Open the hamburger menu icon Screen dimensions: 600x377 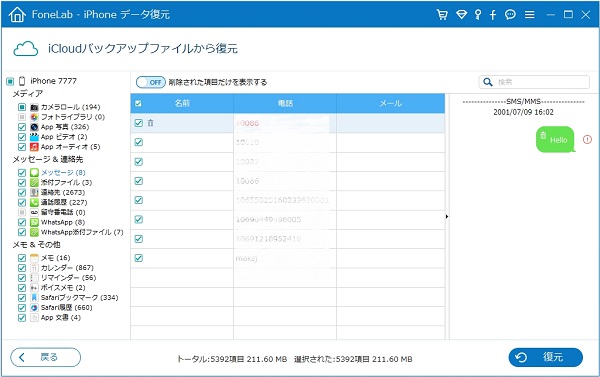530,15
